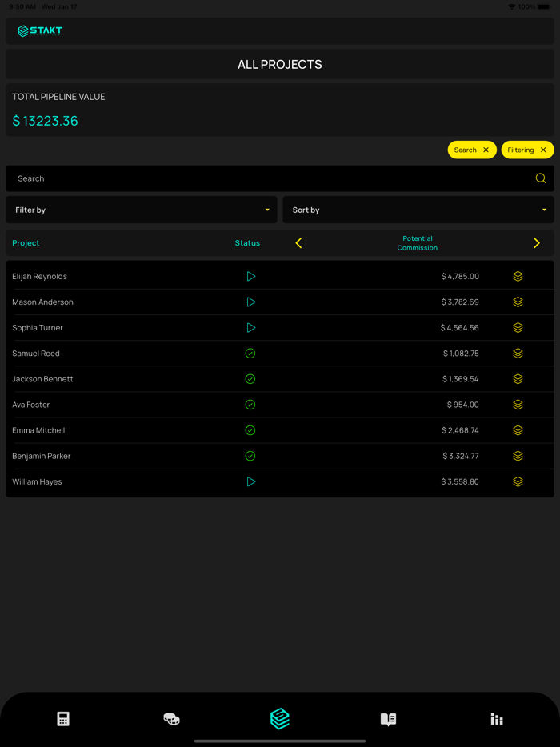The height and width of the screenshot is (747, 560).
Task: Click the Status column header
Action: 247,243
